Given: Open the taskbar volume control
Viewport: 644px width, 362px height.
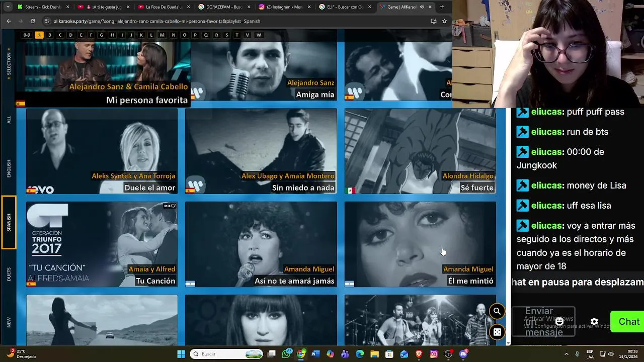Looking at the screenshot, I should point(612,354).
